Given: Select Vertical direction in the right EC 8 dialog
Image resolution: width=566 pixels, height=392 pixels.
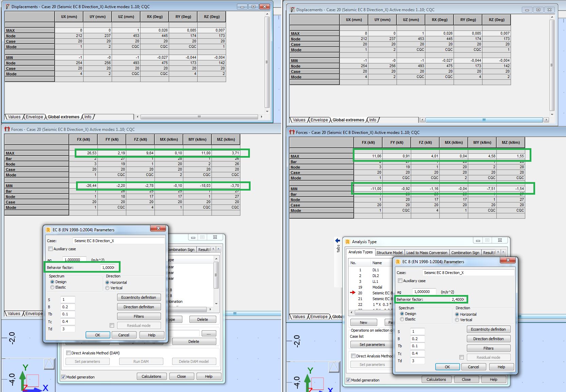Looking at the screenshot, I should pos(457,320).
